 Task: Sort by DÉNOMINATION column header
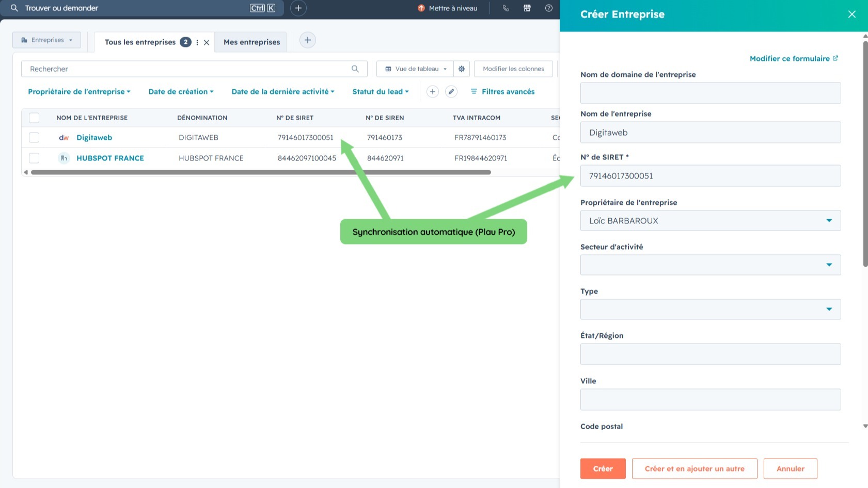click(202, 118)
